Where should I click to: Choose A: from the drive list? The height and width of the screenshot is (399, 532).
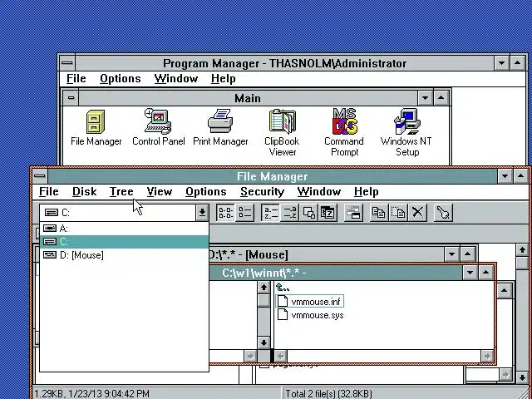[124, 229]
